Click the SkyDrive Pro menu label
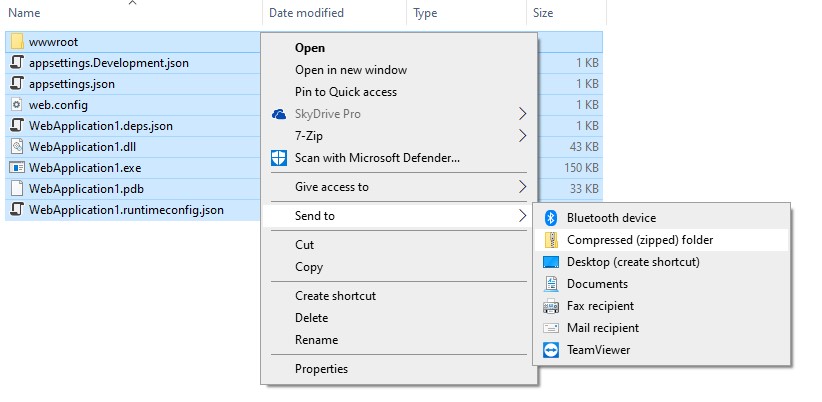Screen dimensions: 822x402 328,114
